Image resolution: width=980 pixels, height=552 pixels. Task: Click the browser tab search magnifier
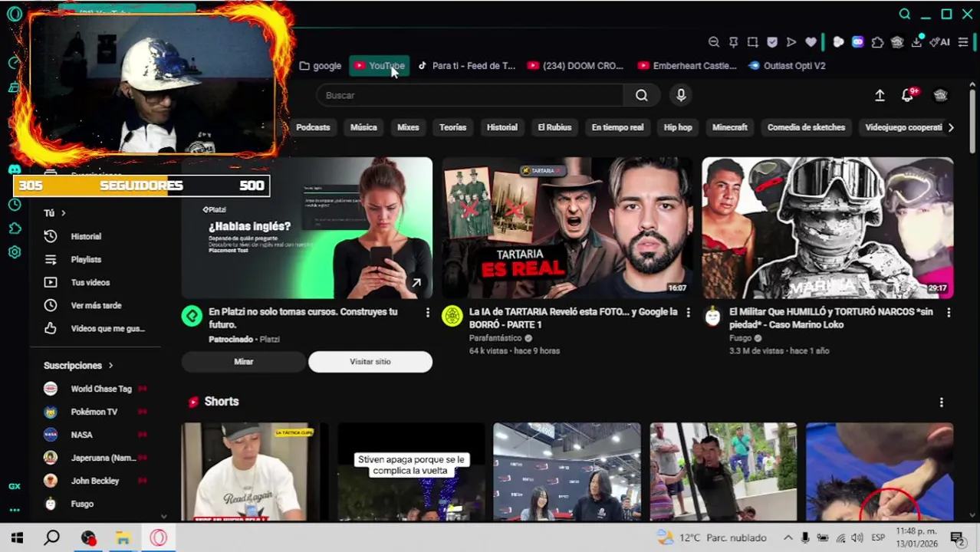(x=905, y=14)
